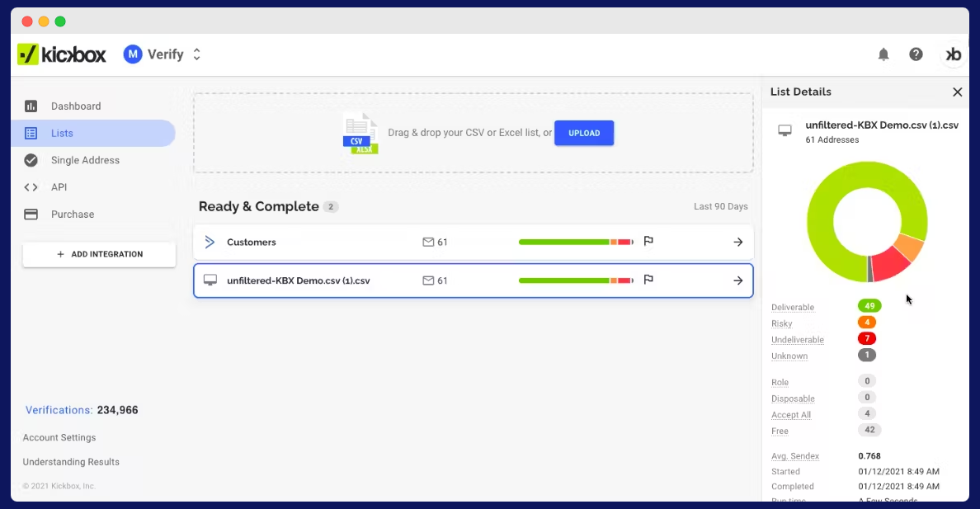Click the Kickbox logo
This screenshot has width=980, height=509.
click(61, 54)
